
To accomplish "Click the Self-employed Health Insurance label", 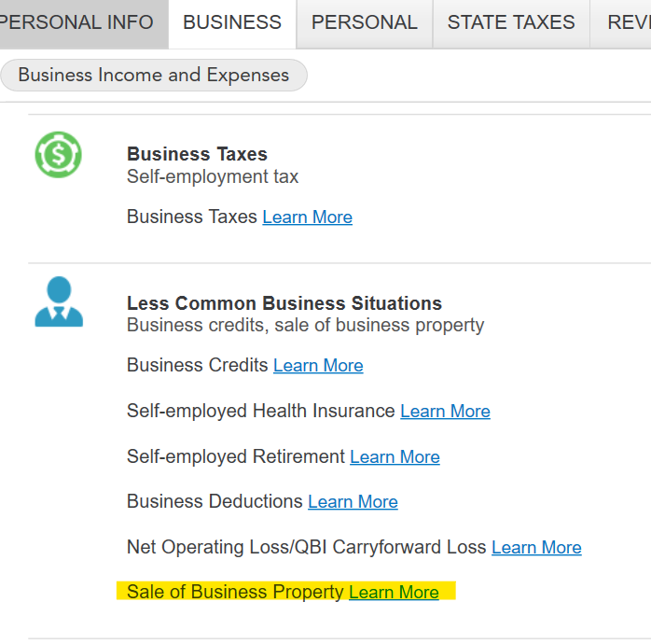I will (x=261, y=412).
